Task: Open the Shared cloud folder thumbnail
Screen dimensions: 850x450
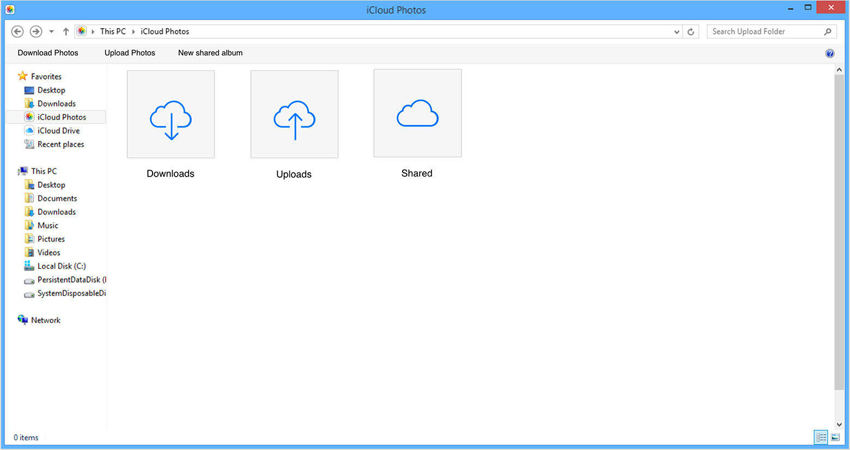Action: (x=417, y=113)
